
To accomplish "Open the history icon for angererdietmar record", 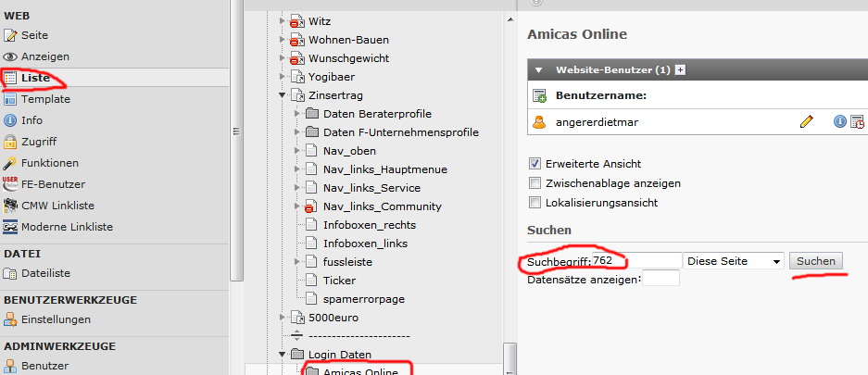I will click(857, 121).
